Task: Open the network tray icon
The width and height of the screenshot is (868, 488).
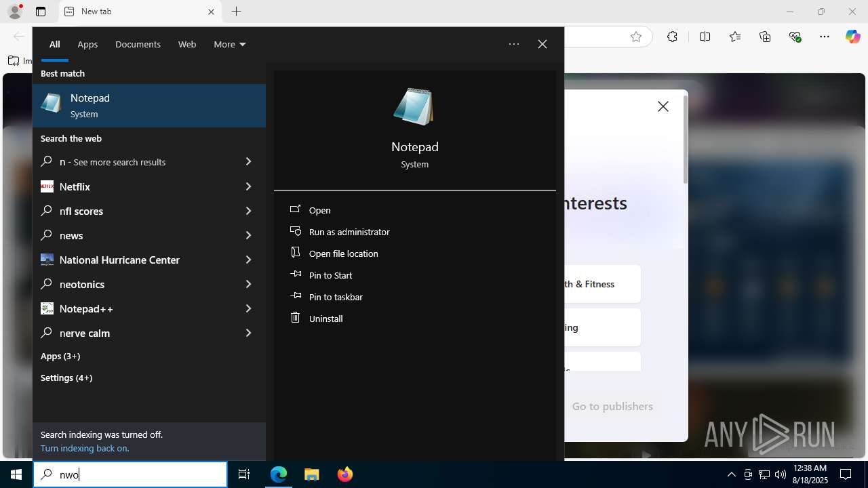Action: [x=764, y=474]
